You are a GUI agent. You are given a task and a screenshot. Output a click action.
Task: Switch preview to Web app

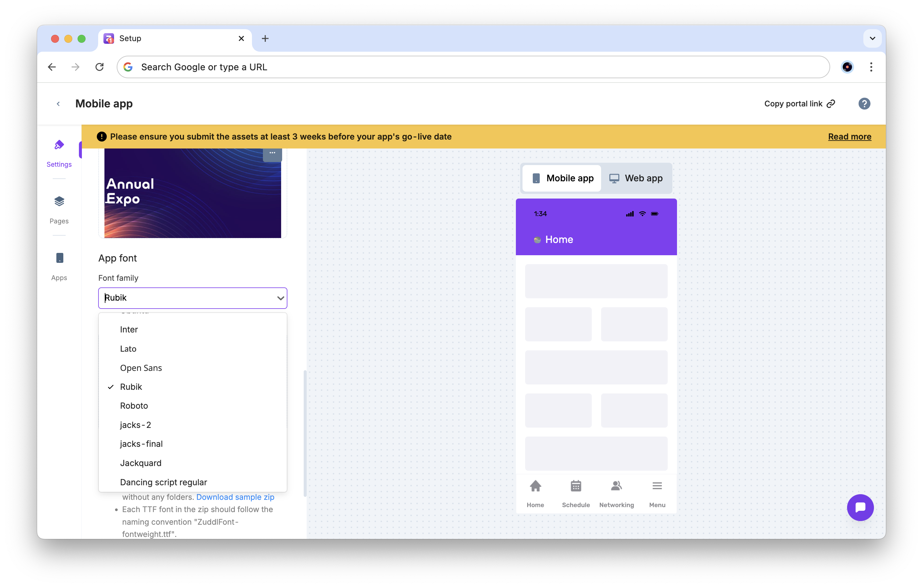point(636,178)
